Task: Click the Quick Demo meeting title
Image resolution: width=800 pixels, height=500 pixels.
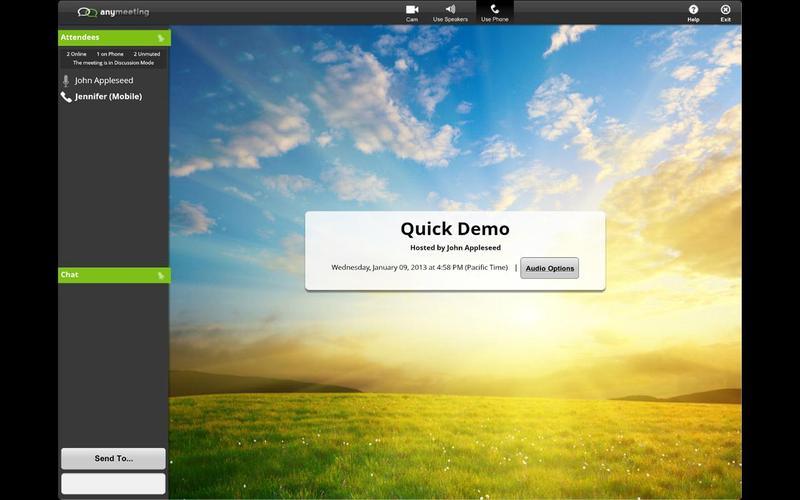Action: [x=455, y=229]
